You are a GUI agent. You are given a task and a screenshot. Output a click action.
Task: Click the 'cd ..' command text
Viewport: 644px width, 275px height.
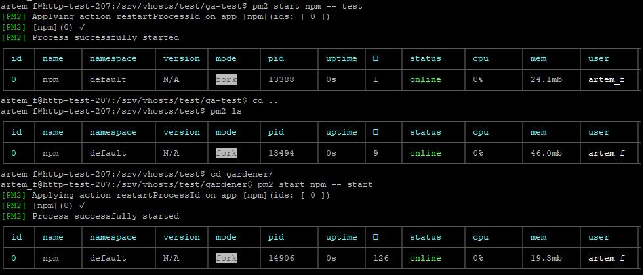[264, 100]
